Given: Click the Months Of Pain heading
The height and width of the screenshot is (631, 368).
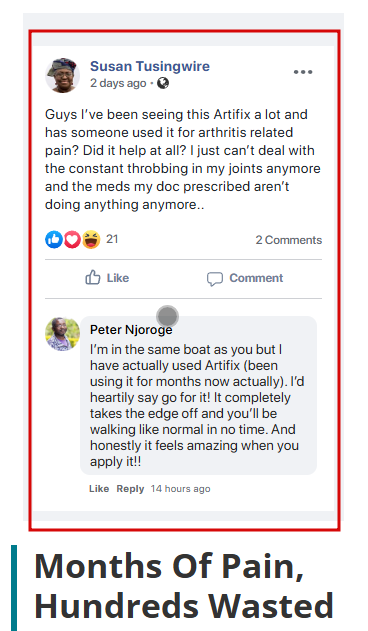Looking at the screenshot, I should click(184, 586).
